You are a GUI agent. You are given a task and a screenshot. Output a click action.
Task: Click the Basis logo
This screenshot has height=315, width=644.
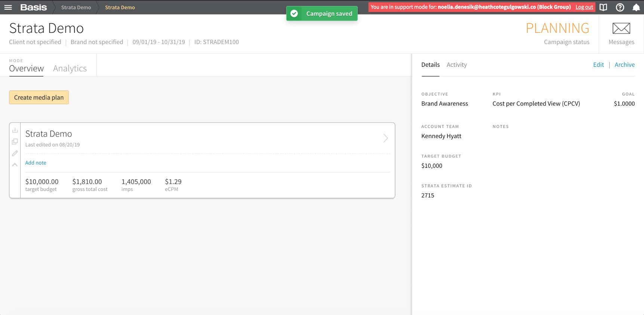click(34, 7)
